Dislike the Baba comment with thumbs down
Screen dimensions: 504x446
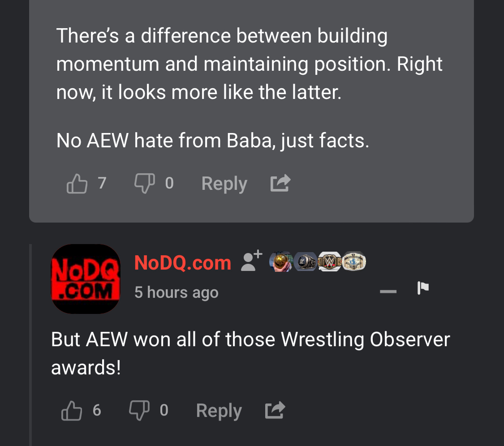[x=145, y=184]
